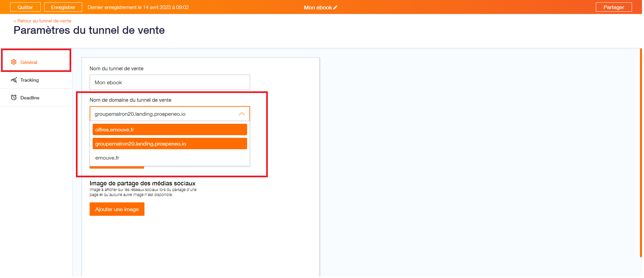644x278 pixels.
Task: Click the vertical scrollbar on the right edge
Action: pyautogui.click(x=641, y=153)
